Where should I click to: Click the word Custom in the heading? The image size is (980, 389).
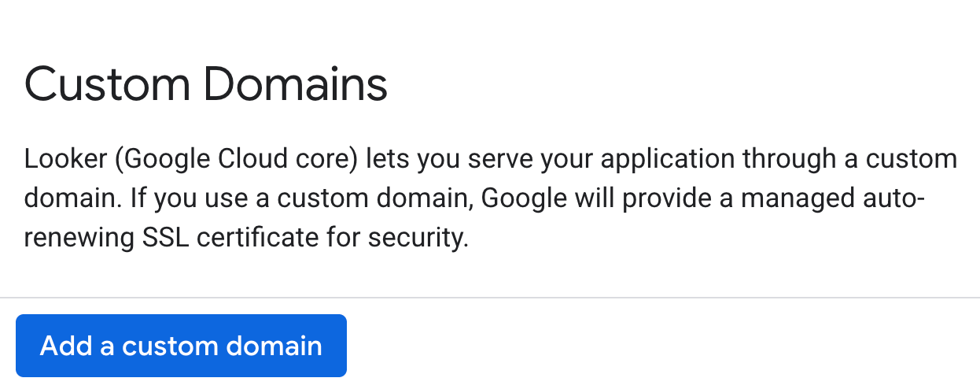pyautogui.click(x=105, y=85)
